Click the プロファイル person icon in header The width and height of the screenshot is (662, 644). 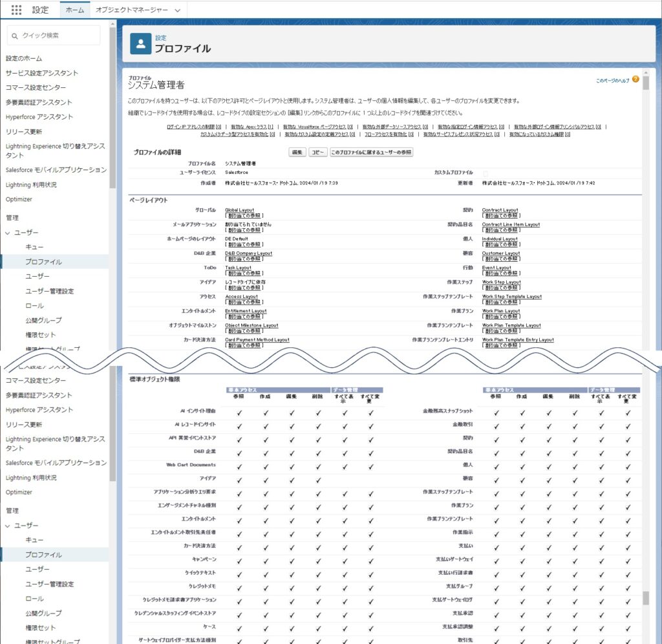[140, 43]
